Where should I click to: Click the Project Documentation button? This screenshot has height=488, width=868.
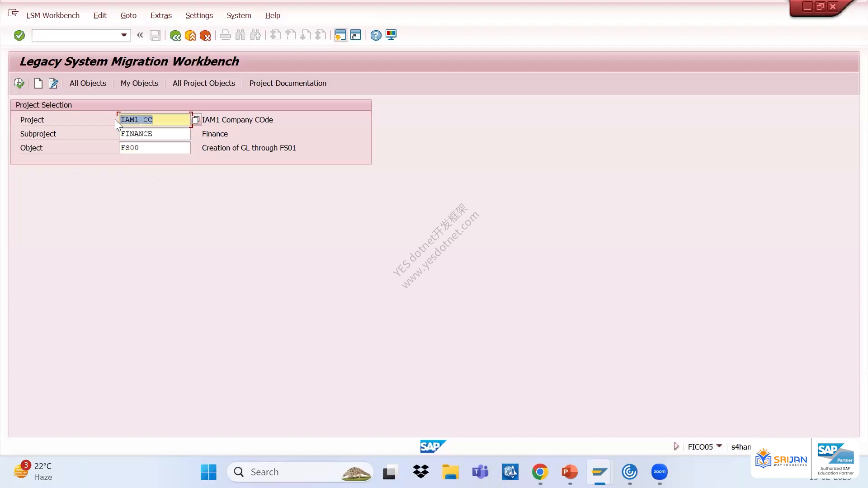288,83
